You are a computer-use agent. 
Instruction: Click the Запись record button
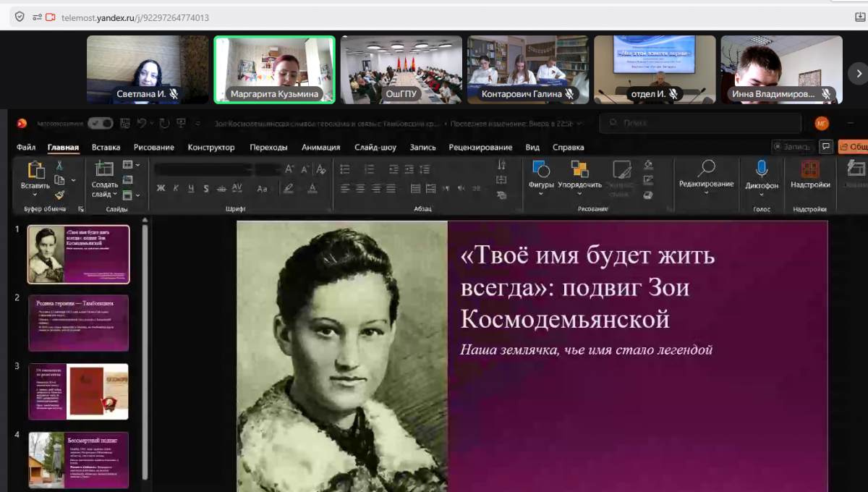[791, 147]
